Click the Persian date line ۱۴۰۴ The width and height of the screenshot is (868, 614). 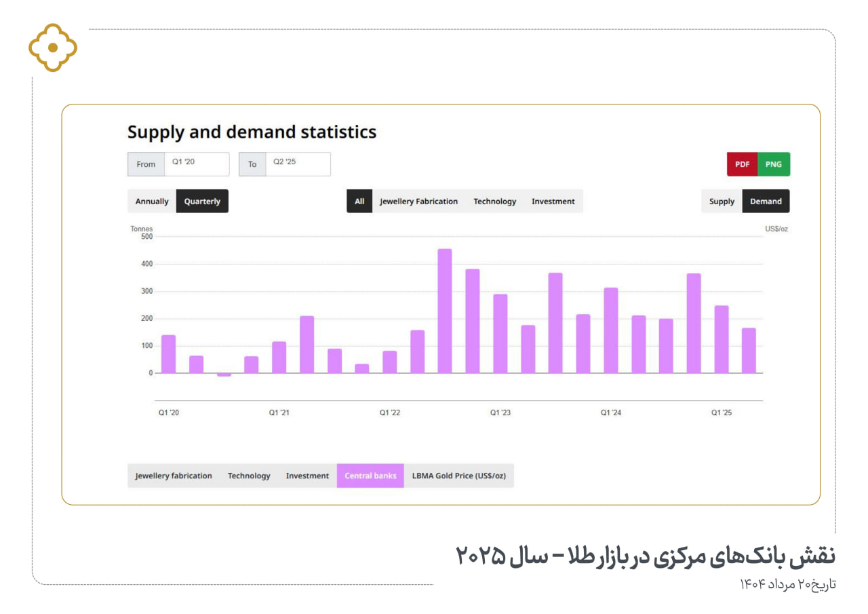[x=788, y=583]
